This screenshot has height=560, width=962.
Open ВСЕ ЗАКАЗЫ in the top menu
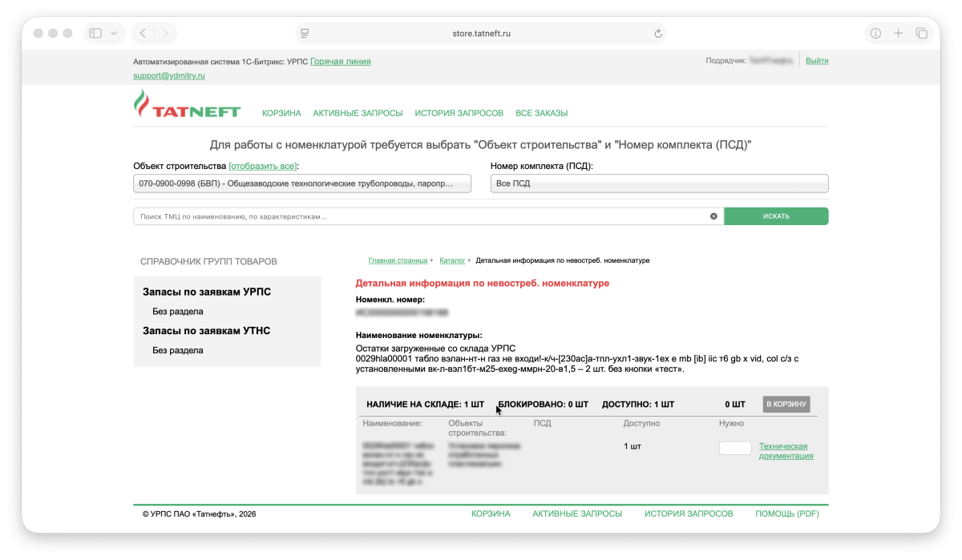pos(541,114)
